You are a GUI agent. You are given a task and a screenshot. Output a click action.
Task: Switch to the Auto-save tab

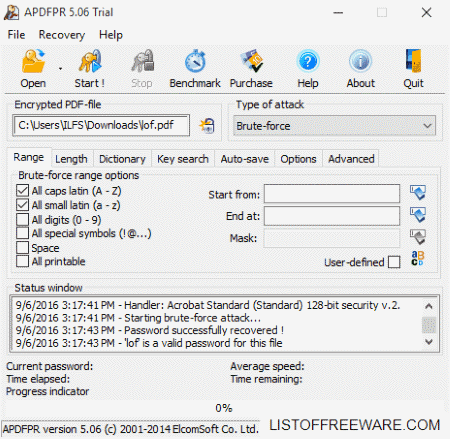(x=245, y=159)
